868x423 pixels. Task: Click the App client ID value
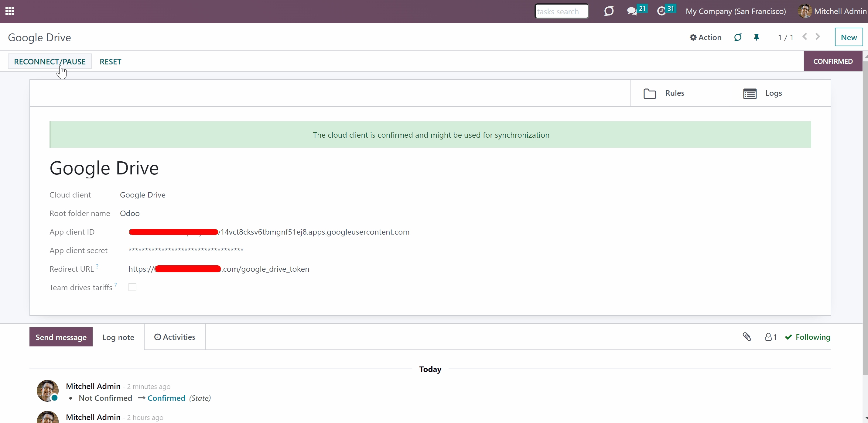coord(269,232)
